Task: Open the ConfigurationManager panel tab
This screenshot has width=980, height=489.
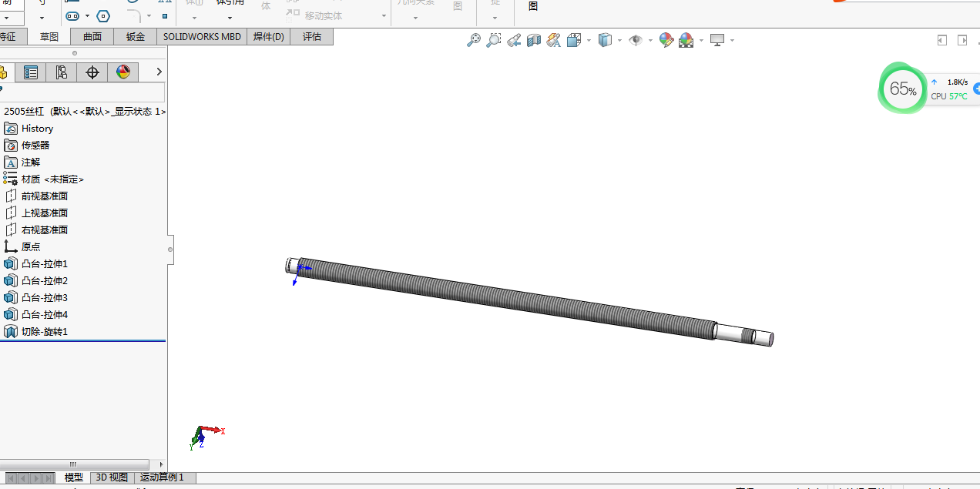Action: [x=62, y=72]
